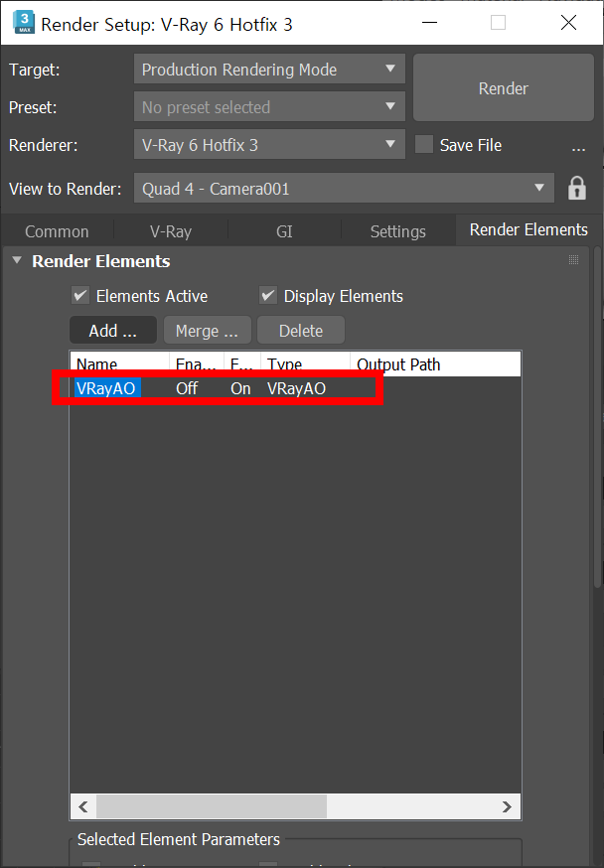
Task: Toggle the lock icon beside View to Render
Action: [x=577, y=189]
